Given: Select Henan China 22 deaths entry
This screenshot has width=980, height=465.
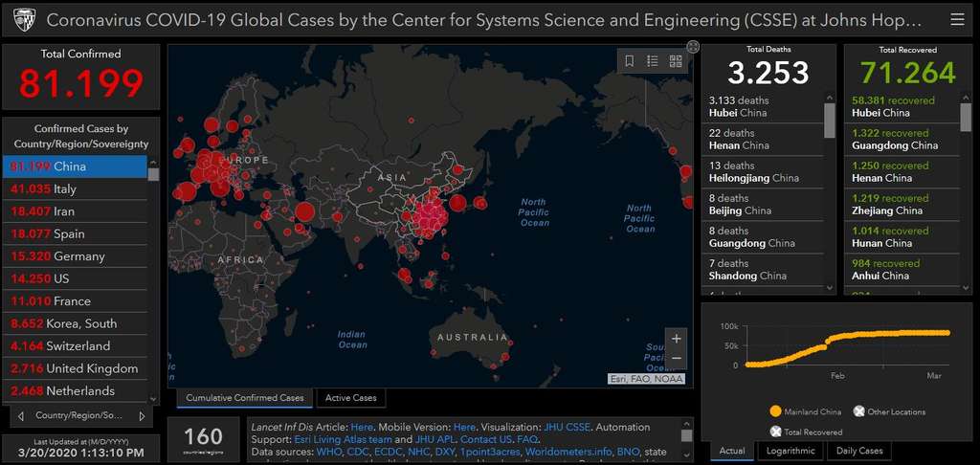Looking at the screenshot, I should tap(763, 140).
